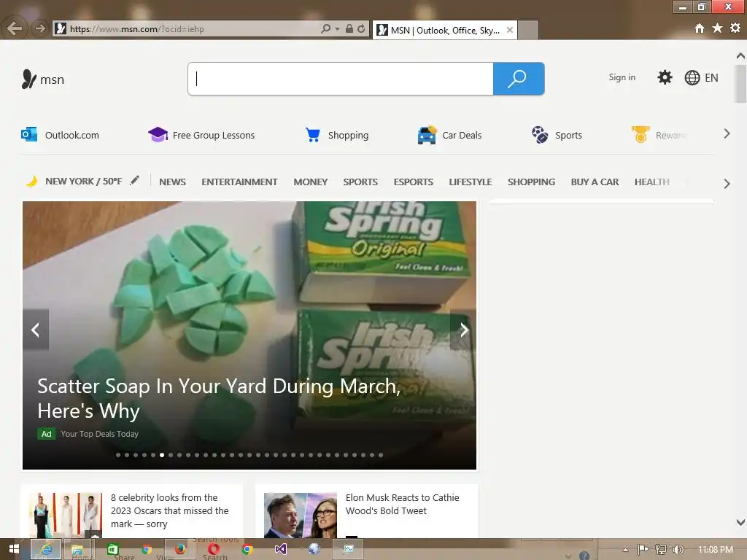Click the msn butterfly logo
Viewport: 747px width, 560px height.
point(43,79)
